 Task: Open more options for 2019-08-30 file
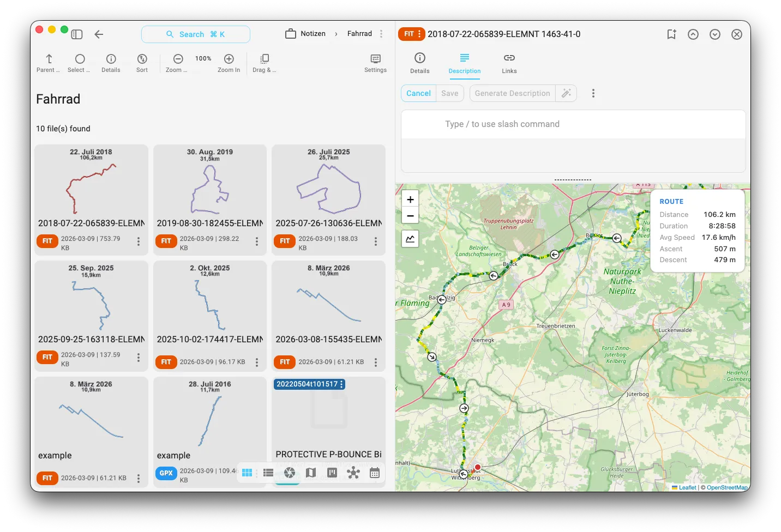257,241
